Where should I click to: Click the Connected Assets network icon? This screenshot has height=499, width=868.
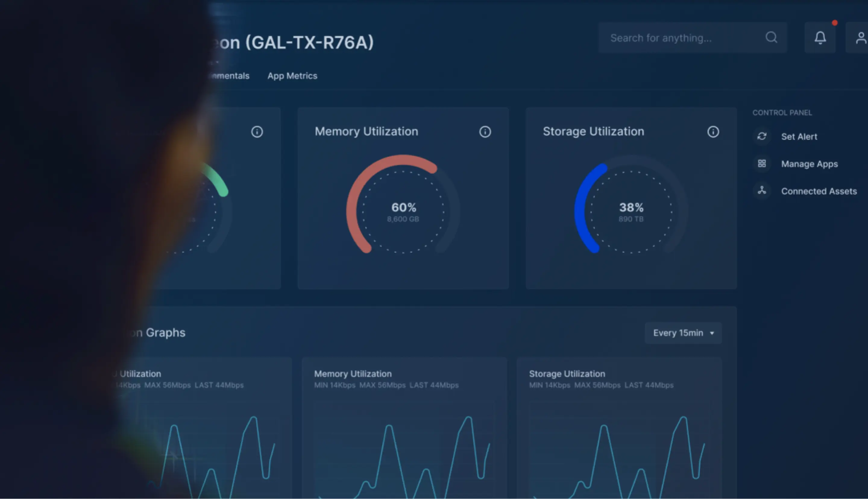pyautogui.click(x=762, y=191)
